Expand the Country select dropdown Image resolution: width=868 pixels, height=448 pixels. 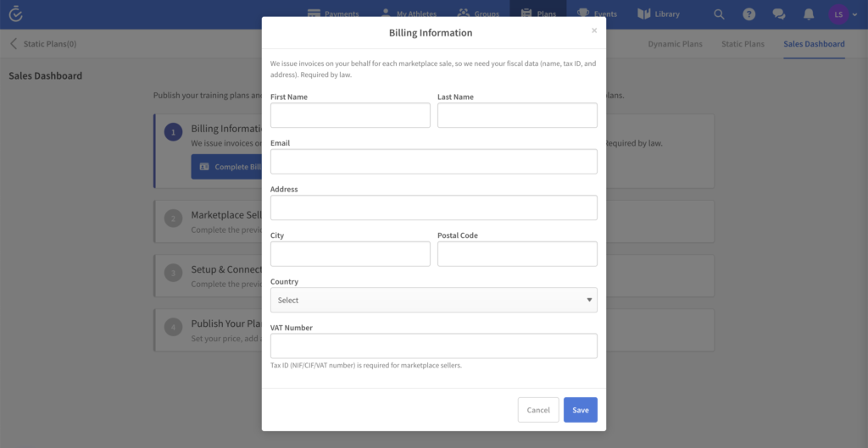click(433, 300)
